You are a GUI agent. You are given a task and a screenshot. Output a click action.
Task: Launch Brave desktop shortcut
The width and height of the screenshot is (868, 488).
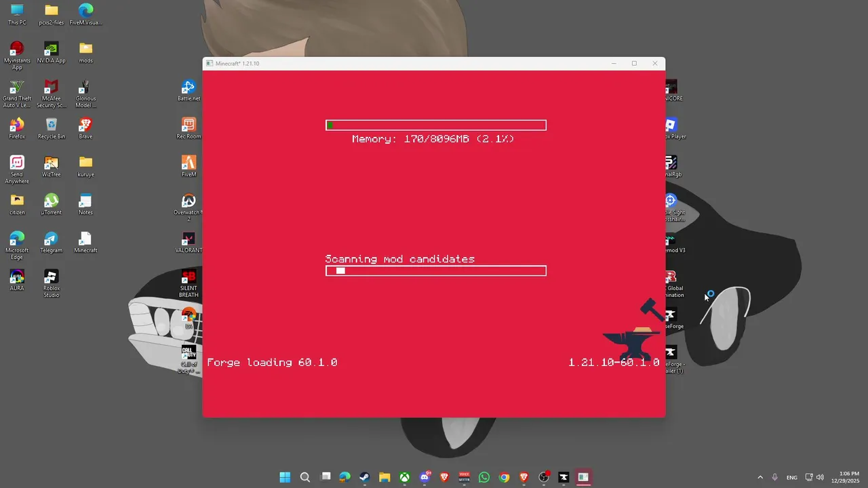[x=85, y=128]
